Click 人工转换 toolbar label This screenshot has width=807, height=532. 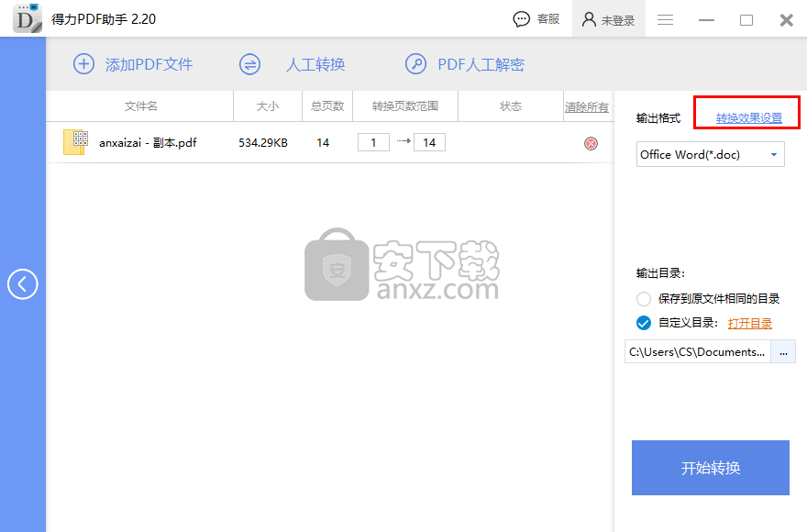point(315,64)
